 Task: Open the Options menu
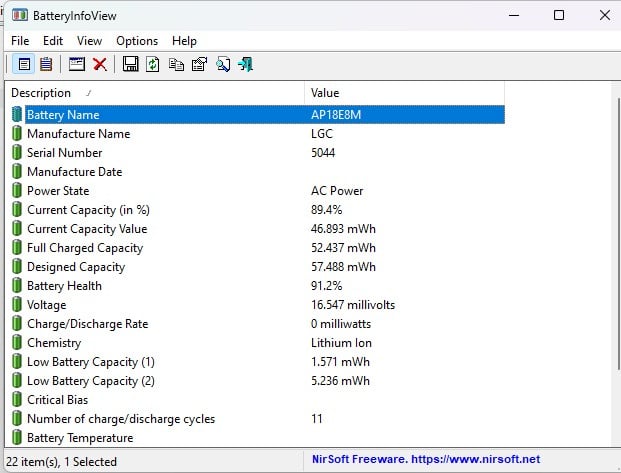[x=137, y=41]
